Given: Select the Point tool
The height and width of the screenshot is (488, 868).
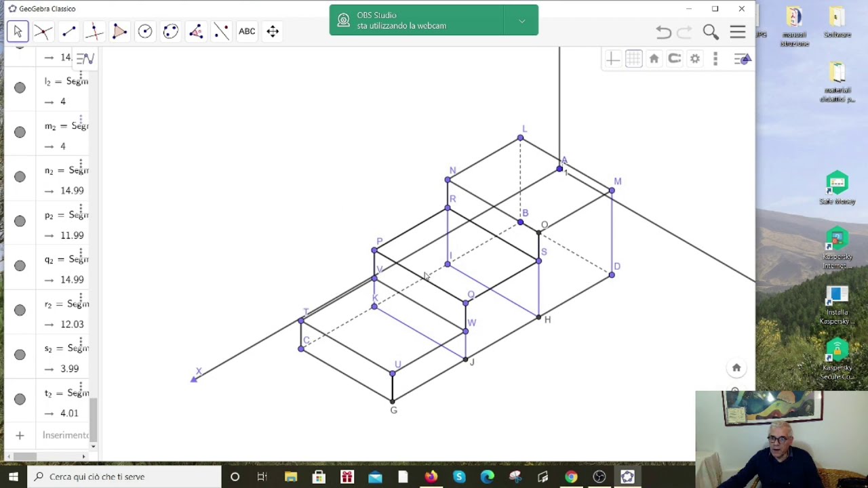Looking at the screenshot, I should click(43, 31).
